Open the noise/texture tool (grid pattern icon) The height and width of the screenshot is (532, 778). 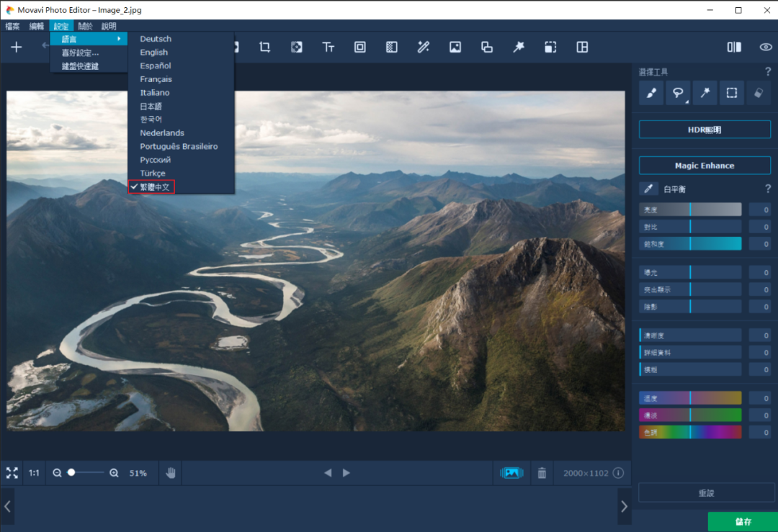point(391,47)
